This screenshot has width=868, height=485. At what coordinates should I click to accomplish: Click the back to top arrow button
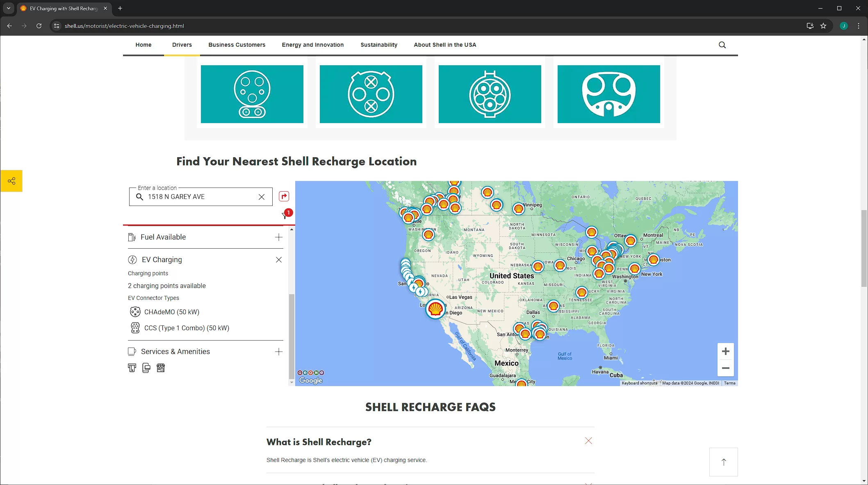(x=724, y=462)
